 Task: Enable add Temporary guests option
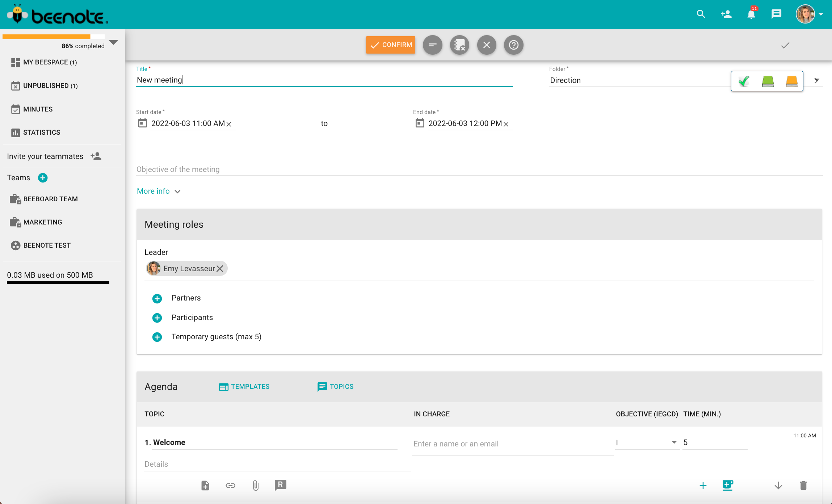point(157,336)
